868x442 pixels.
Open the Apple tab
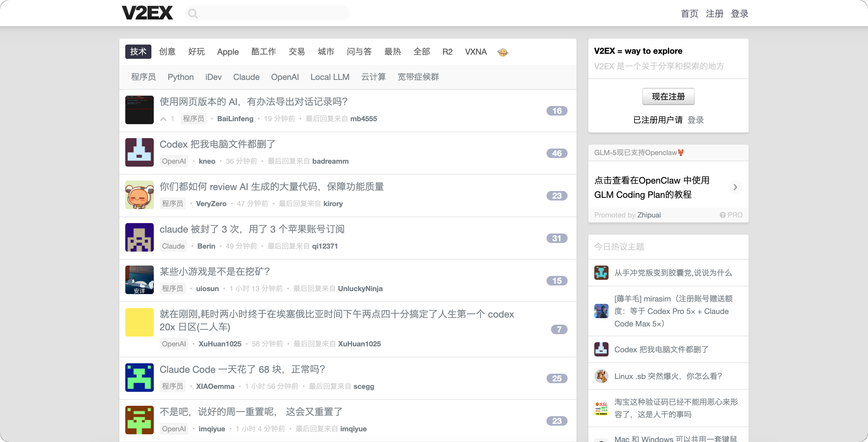click(x=228, y=52)
